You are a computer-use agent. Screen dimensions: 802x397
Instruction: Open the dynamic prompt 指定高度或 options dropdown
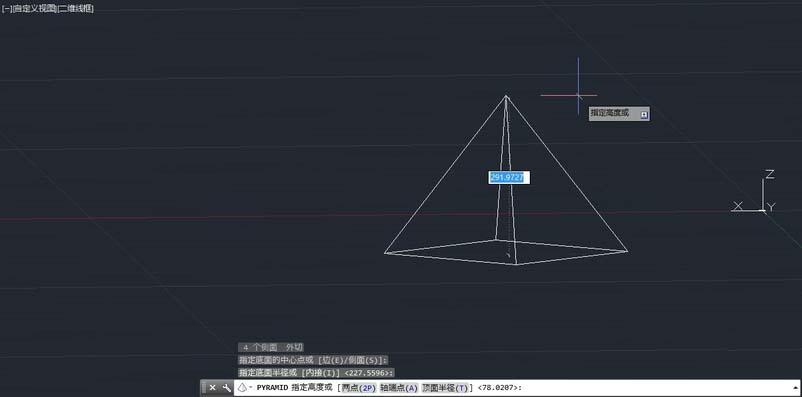pos(644,115)
